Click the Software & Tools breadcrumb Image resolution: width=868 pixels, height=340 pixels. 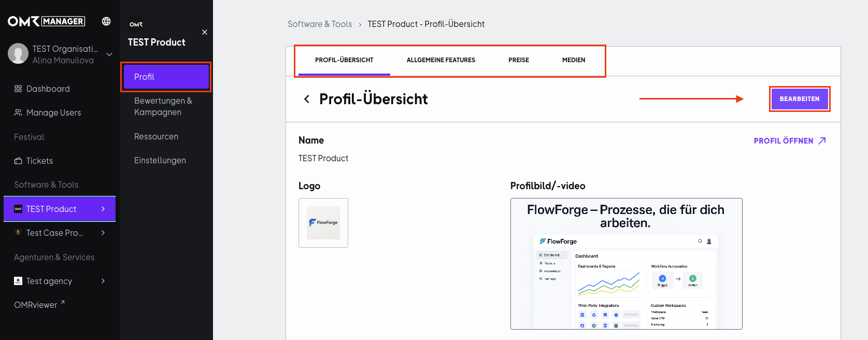click(x=320, y=24)
